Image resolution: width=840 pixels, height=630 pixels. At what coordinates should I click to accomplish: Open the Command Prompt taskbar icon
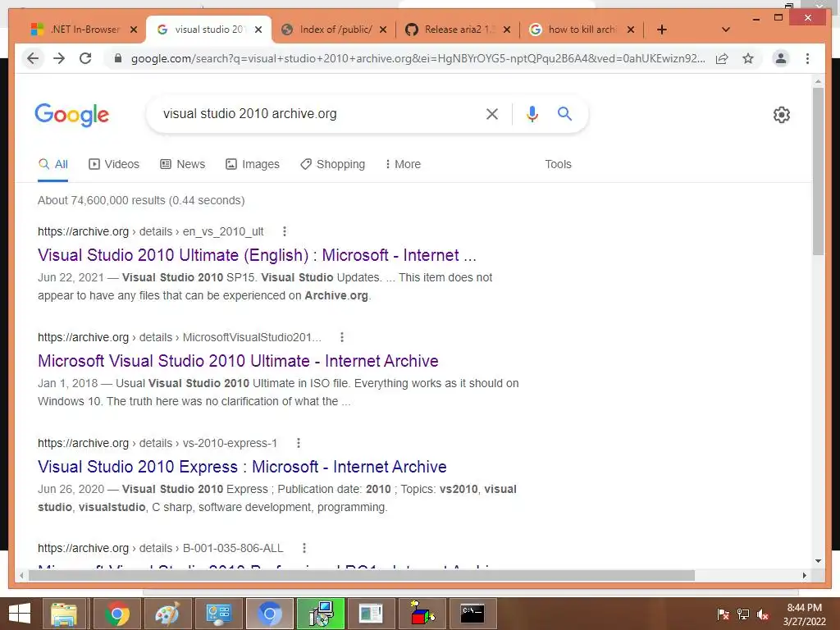472,614
